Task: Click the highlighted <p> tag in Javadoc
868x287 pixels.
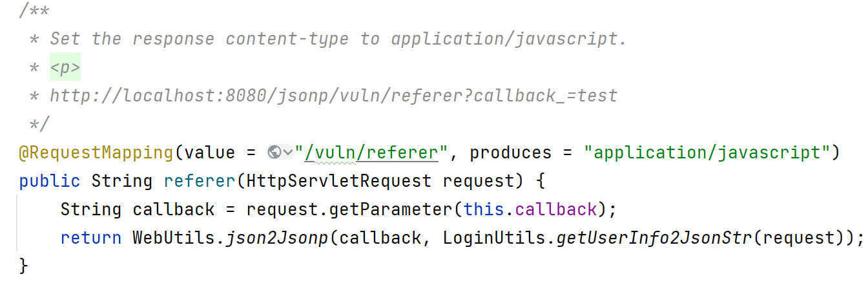Action: [x=65, y=68]
